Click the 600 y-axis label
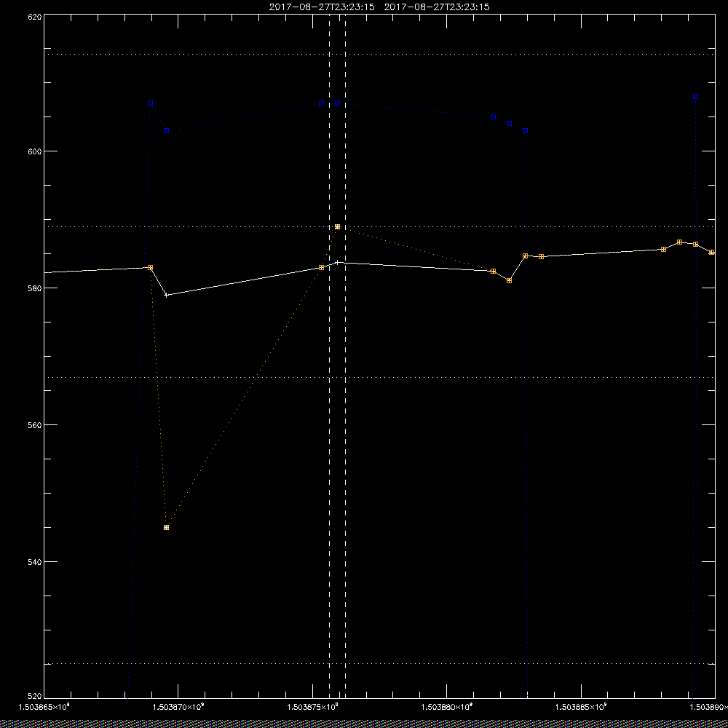728x728 pixels. click(35, 151)
